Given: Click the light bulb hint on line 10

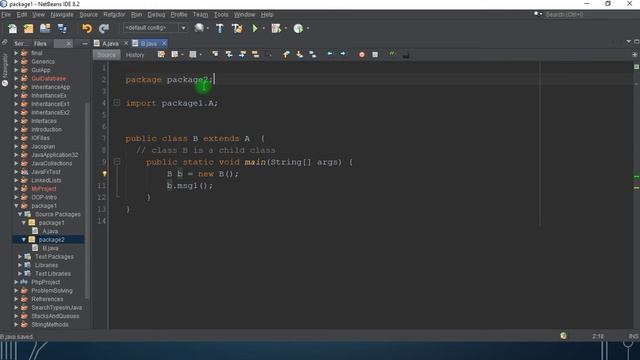Looking at the screenshot, I should coord(104,173).
